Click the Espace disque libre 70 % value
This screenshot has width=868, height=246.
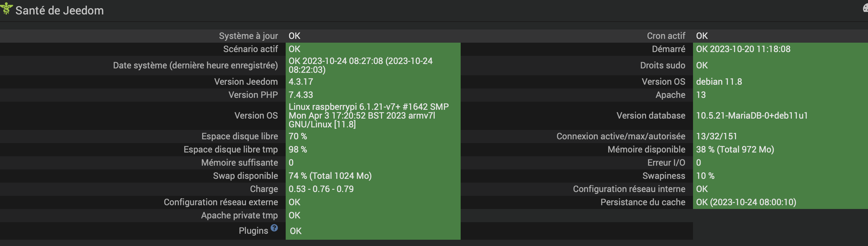pos(298,136)
